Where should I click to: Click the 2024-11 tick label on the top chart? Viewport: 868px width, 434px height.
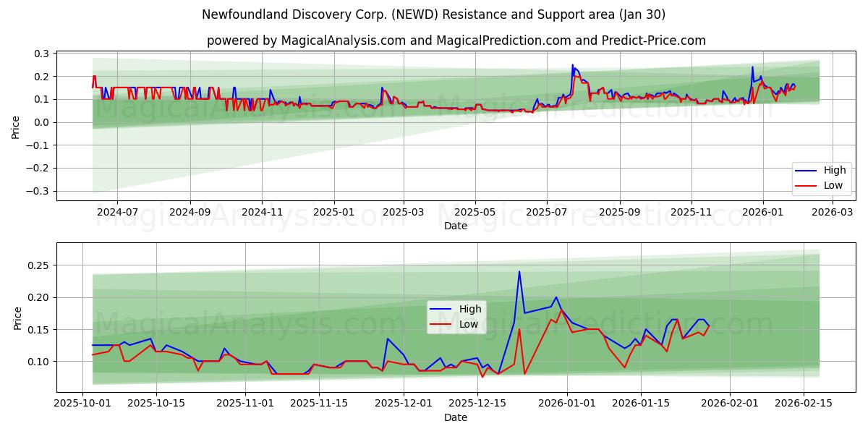tap(261, 213)
